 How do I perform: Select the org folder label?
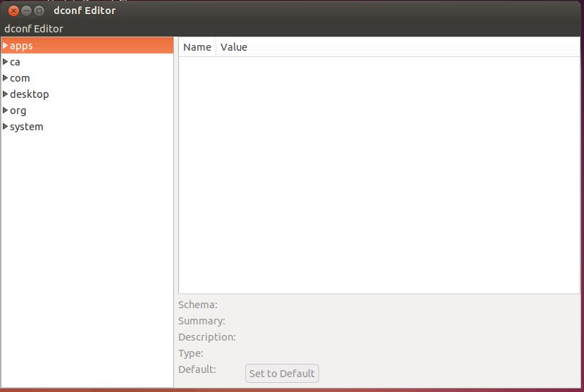(18, 110)
